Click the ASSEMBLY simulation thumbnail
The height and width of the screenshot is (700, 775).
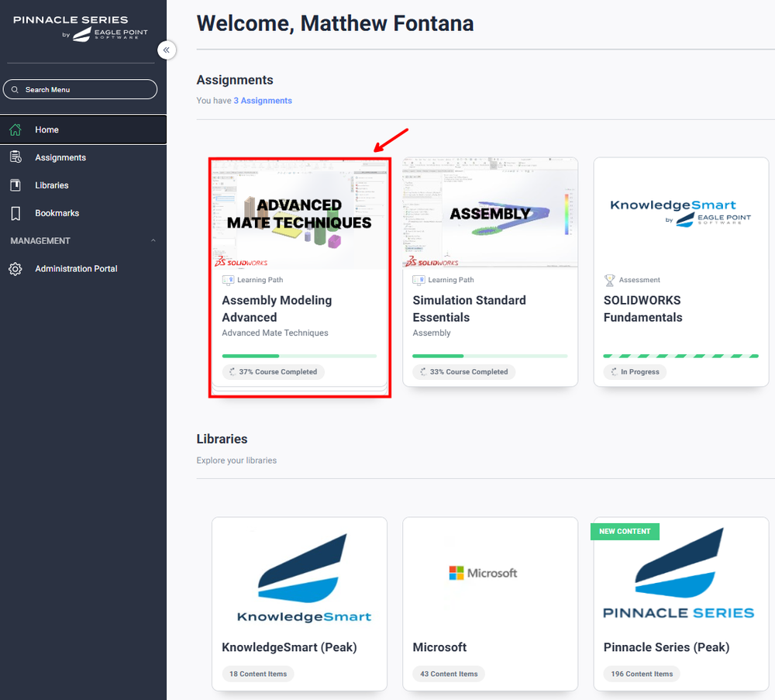pyautogui.click(x=491, y=212)
